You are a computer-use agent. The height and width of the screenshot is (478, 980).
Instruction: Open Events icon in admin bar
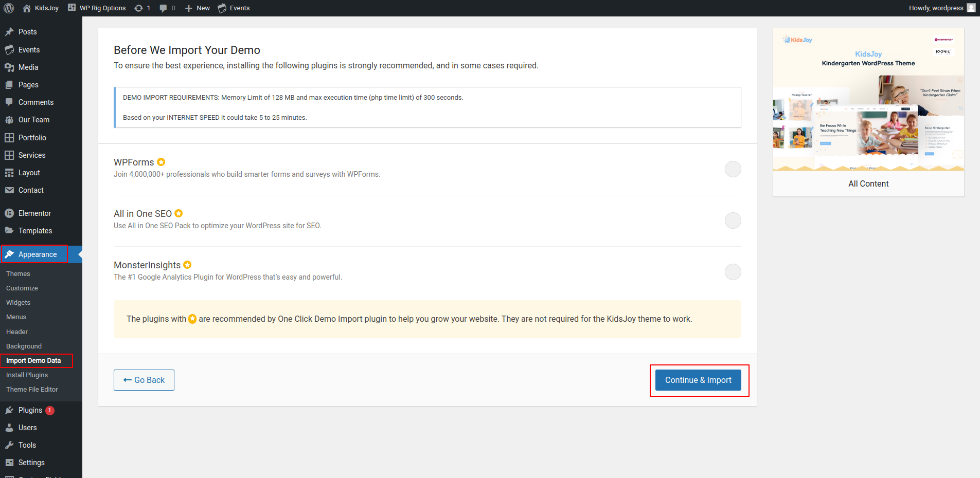click(x=222, y=8)
